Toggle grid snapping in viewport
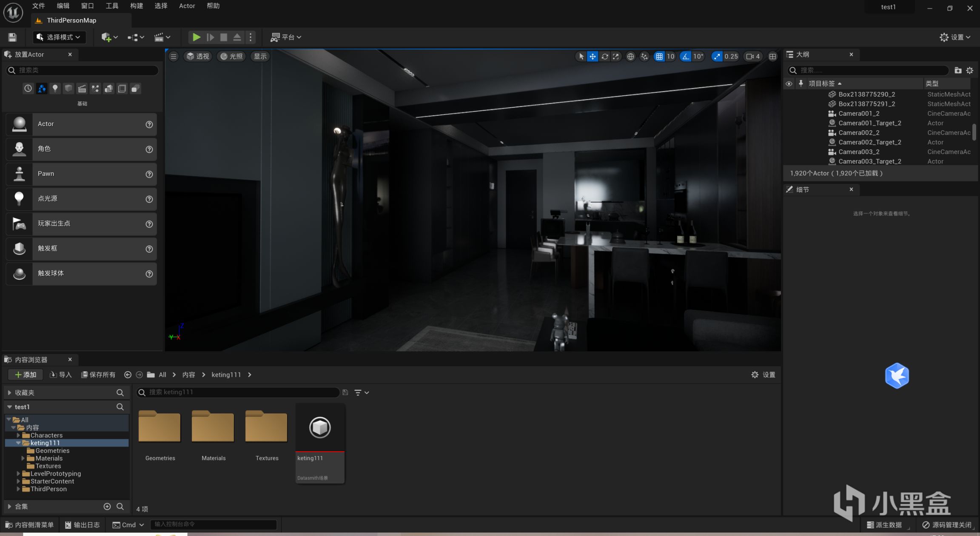Image resolution: width=980 pixels, height=536 pixels. [x=659, y=57]
